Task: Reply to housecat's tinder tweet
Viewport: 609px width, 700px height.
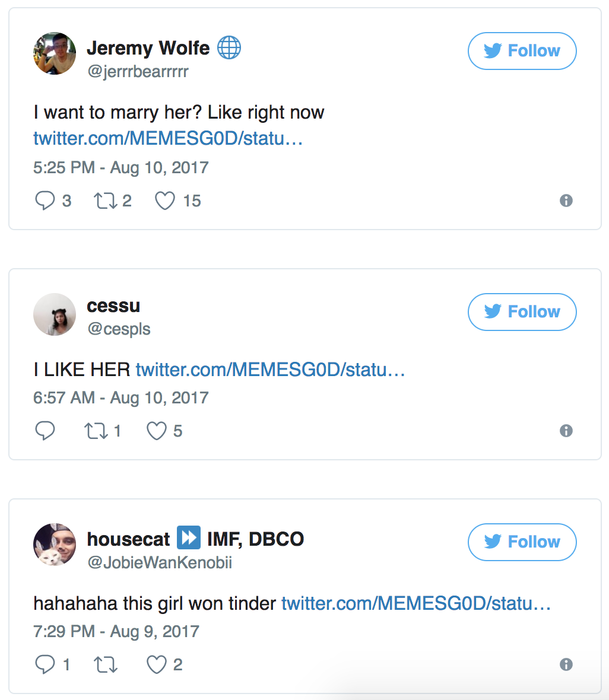Action: [45, 665]
